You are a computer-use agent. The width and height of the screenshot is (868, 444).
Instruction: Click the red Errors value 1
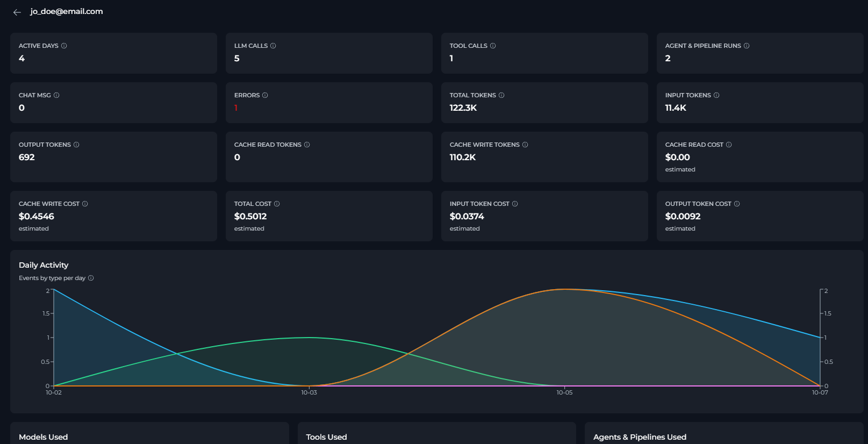pos(236,108)
